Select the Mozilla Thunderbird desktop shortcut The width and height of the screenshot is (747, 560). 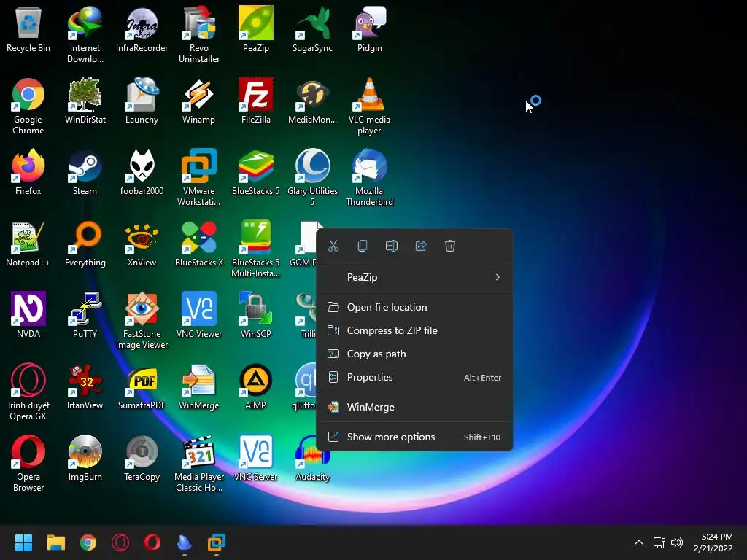tap(370, 178)
